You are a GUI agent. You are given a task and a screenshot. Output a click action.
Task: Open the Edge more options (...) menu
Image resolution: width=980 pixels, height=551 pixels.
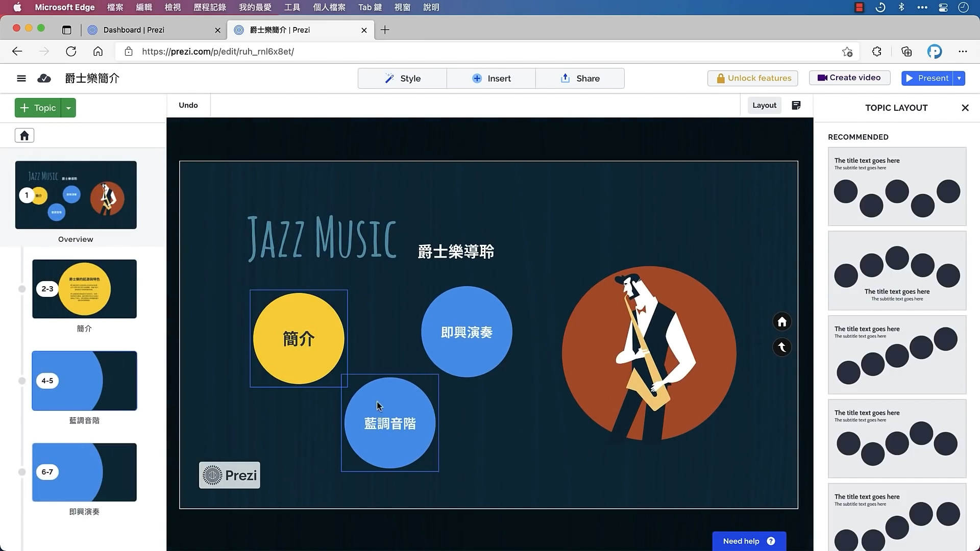(x=963, y=51)
